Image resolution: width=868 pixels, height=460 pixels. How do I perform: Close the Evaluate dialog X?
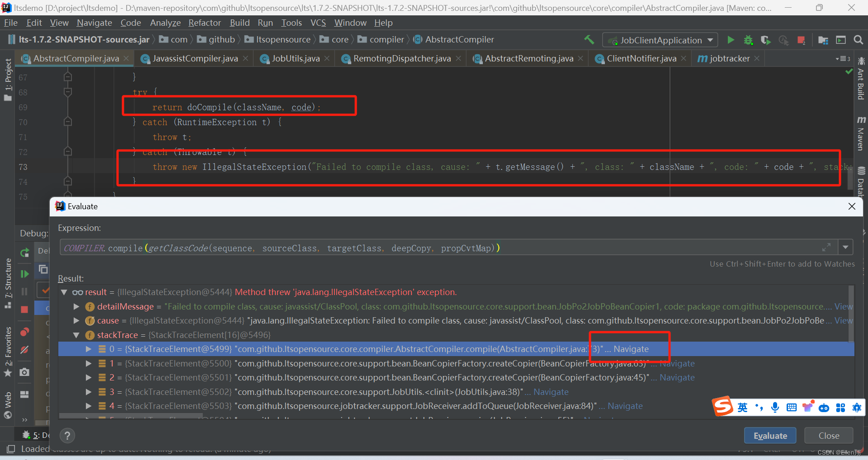pos(852,207)
